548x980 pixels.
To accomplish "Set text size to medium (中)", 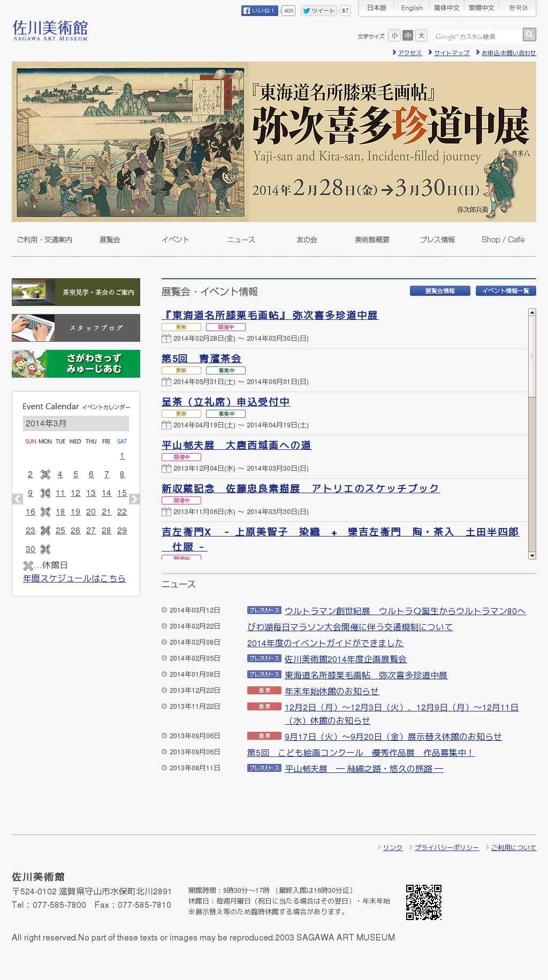I will [x=408, y=36].
